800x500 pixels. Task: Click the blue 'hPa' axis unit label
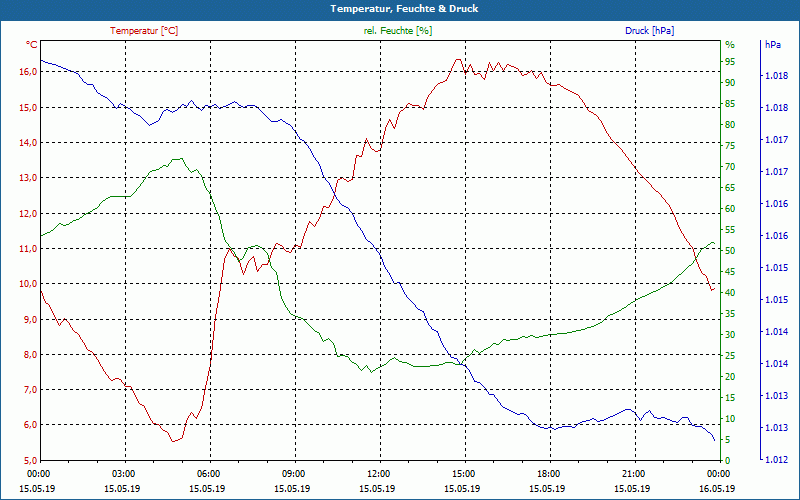773,45
